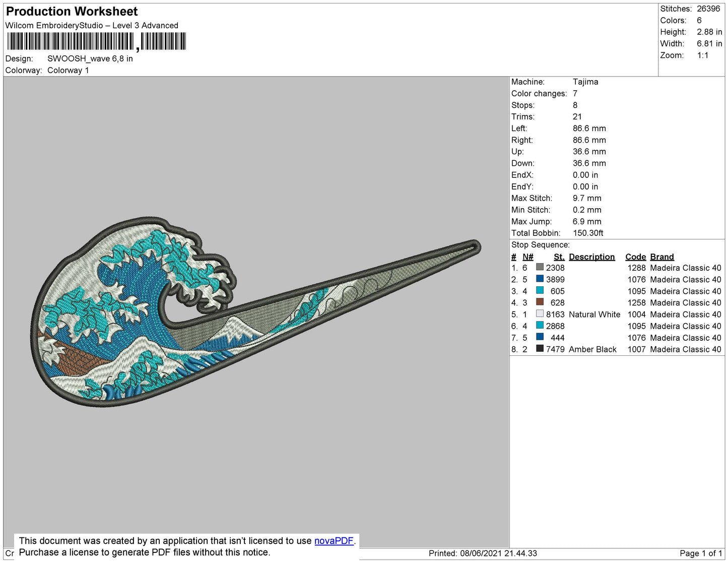
Task: Click the St. column header
Action: pos(559,257)
